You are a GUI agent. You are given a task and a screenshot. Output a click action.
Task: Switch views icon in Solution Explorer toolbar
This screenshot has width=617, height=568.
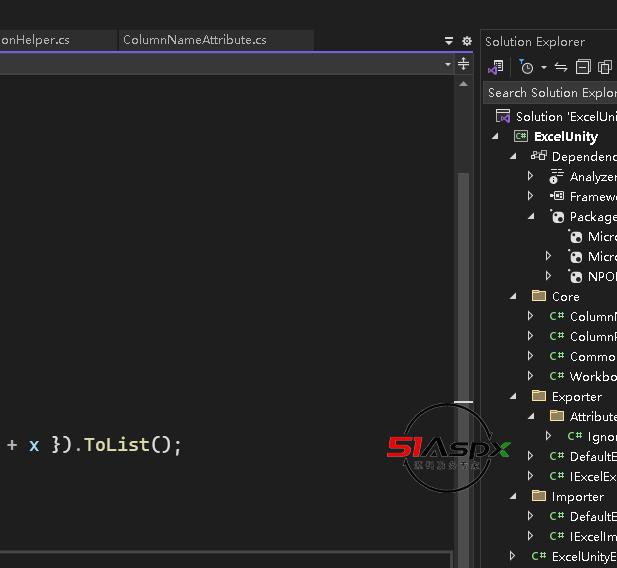coord(495,67)
